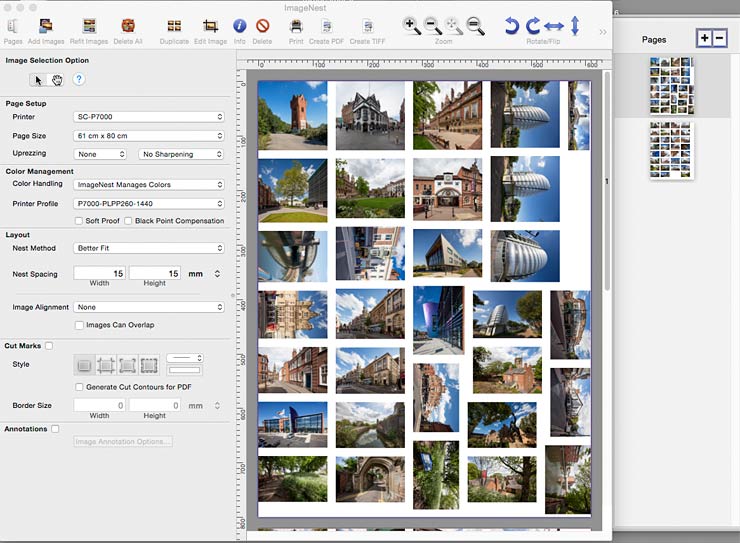Screen dimensions: 740x543
Task: Open the Printer Profile dropdown
Action: pos(149,204)
